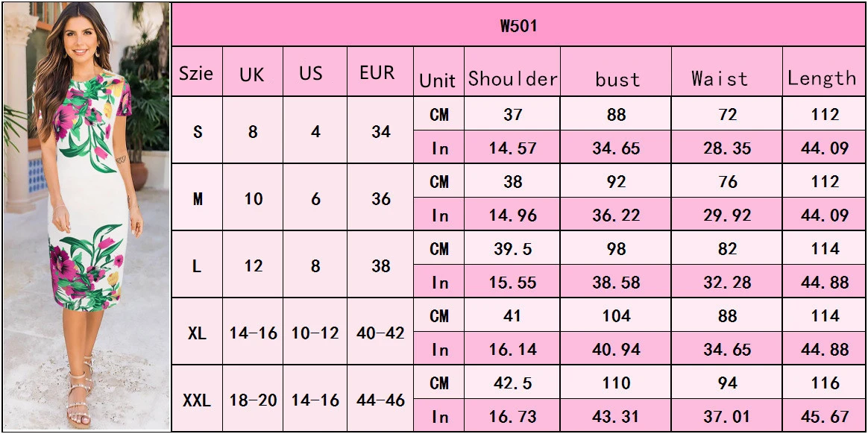Click the 43.31 bust inches cell

click(x=616, y=416)
